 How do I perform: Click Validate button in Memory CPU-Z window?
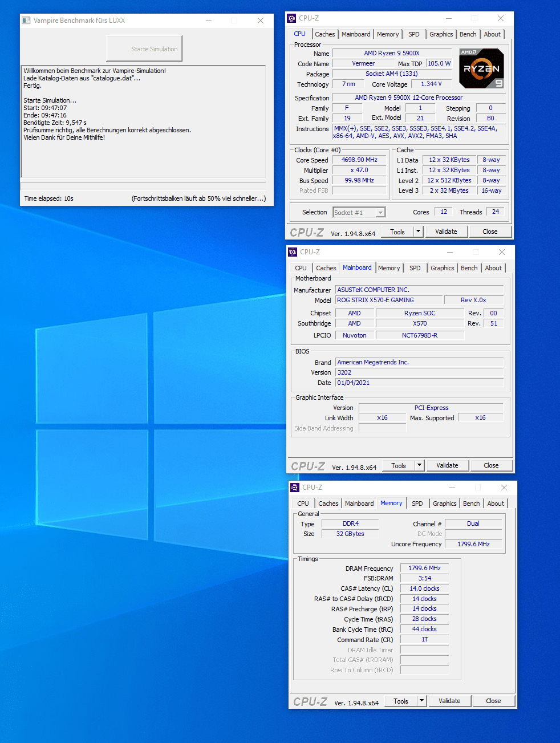[449, 701]
